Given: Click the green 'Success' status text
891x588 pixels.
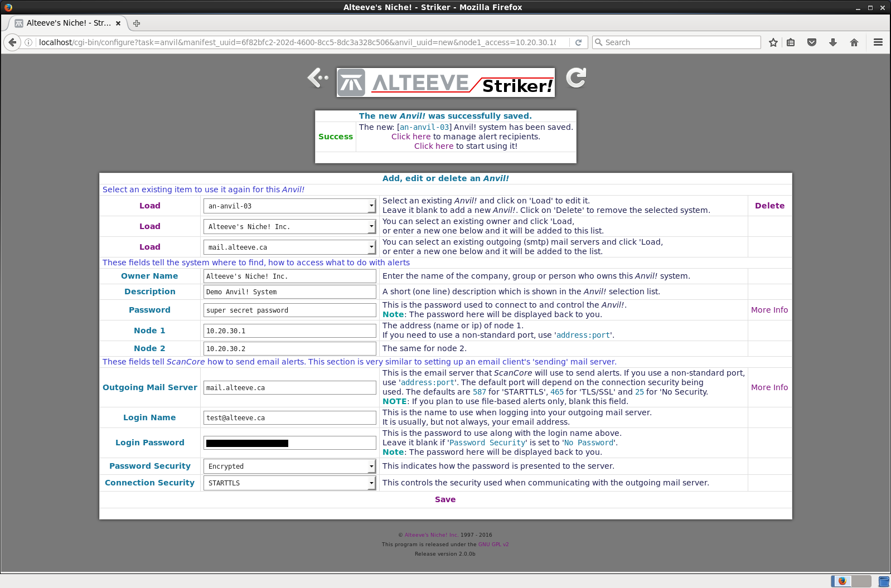Looking at the screenshot, I should coord(336,137).
